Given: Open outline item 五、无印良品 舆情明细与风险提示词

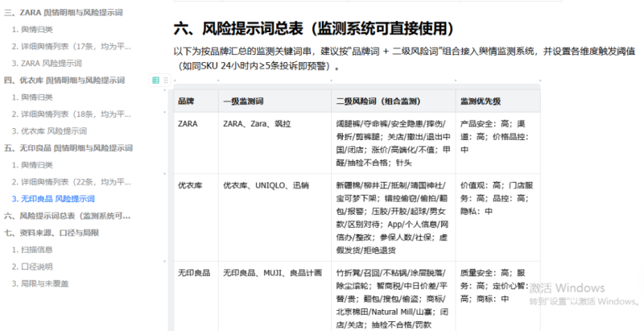Looking at the screenshot, I should 68,148.
